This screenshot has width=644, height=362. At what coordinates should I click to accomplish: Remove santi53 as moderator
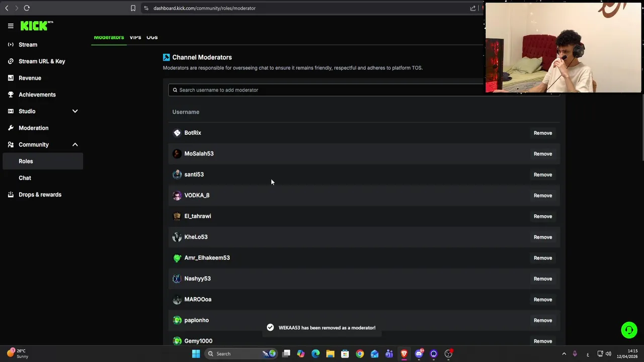[x=543, y=175]
